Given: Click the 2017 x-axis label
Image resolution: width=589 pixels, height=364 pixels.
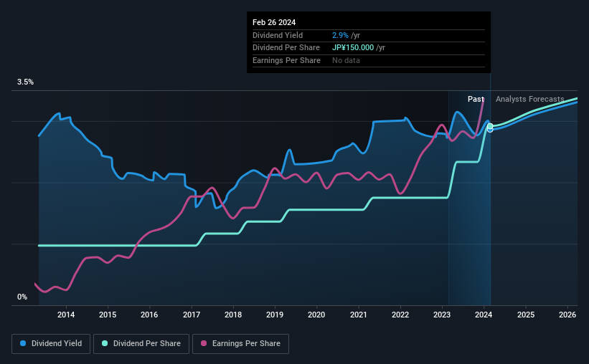Looking at the screenshot, I should tap(192, 315).
